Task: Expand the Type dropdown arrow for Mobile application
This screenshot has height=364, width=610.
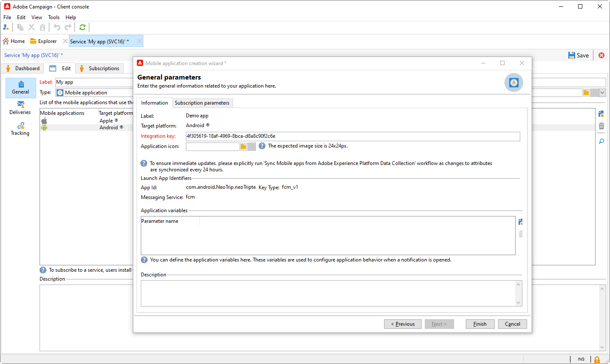Action: coord(602,93)
